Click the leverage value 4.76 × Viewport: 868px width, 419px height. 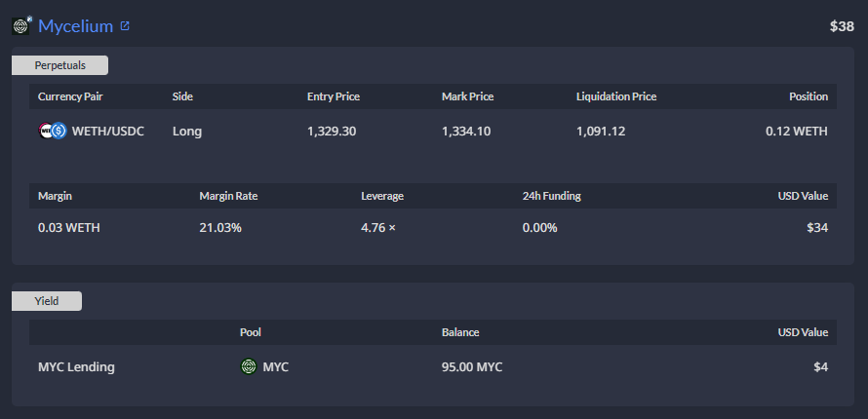pyautogui.click(x=378, y=228)
